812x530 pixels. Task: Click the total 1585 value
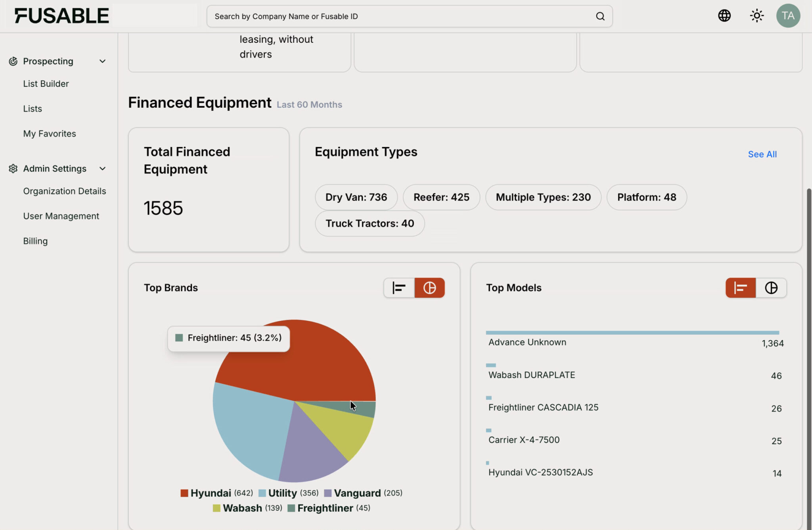pos(163,208)
